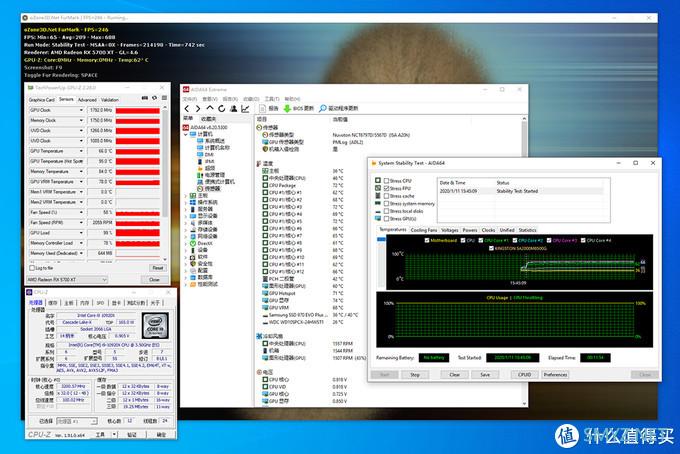Switch to GPU-Z Advanced tab
The width and height of the screenshot is (680, 454).
pos(87,100)
